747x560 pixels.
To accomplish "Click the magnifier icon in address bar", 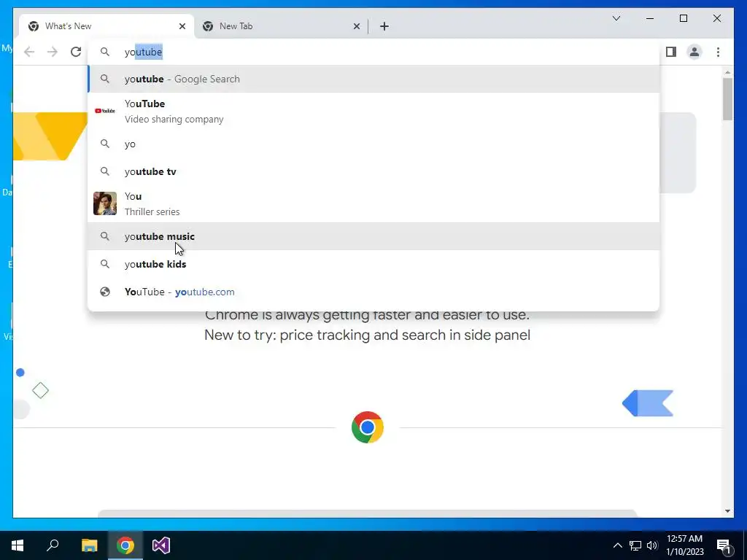I will click(105, 52).
